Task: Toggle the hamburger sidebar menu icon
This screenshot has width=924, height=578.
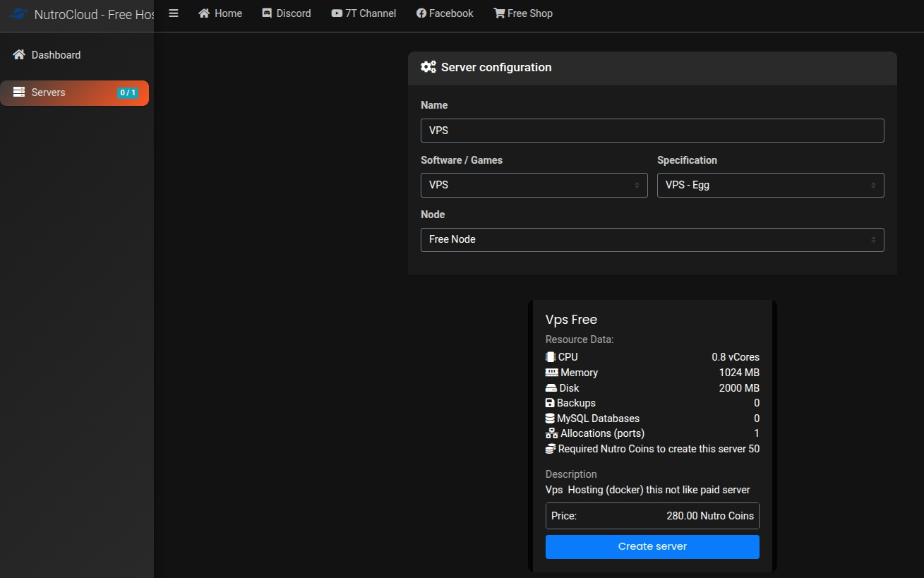Action: click(x=174, y=13)
